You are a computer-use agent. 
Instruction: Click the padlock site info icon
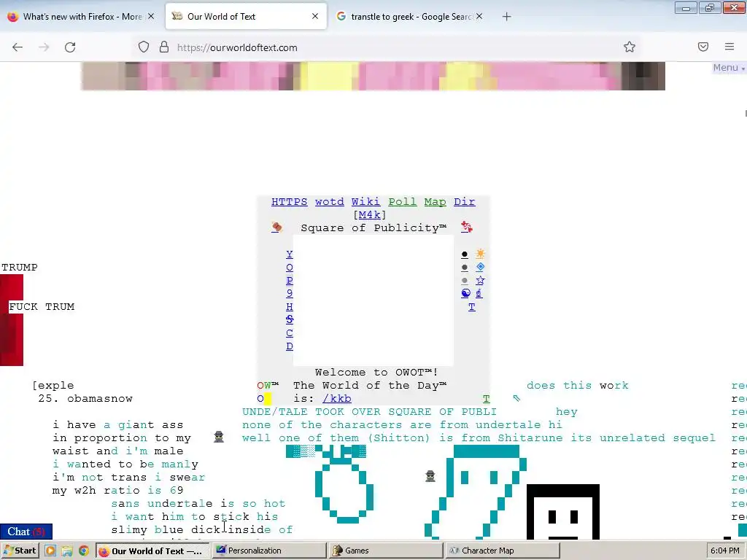164,47
